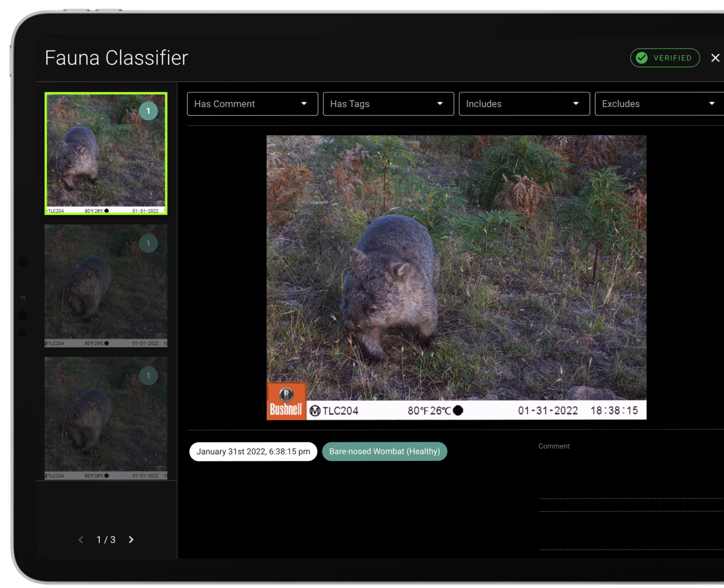Expand the Includes filter dropdown
This screenshot has width=724, height=588.
(524, 104)
